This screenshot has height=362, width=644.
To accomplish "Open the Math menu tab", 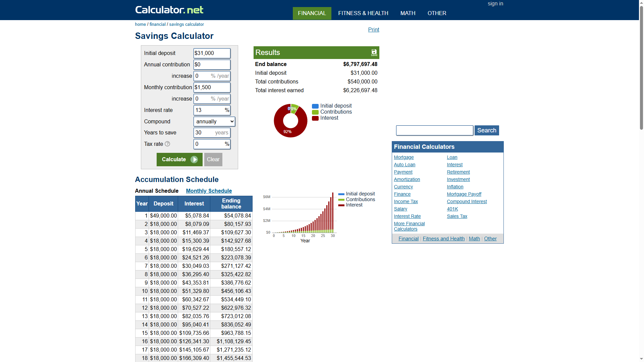I will pyautogui.click(x=408, y=13).
